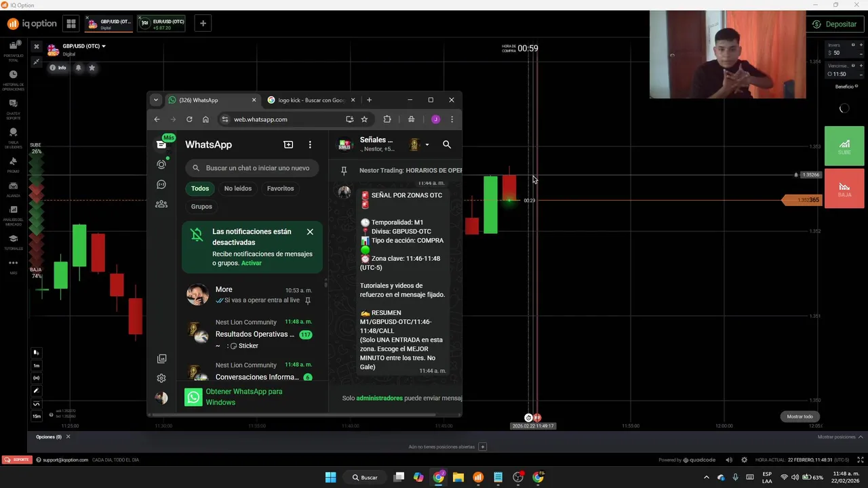This screenshot has height=488, width=868.
Task: Select the Favoritos chat filter
Action: tap(280, 188)
